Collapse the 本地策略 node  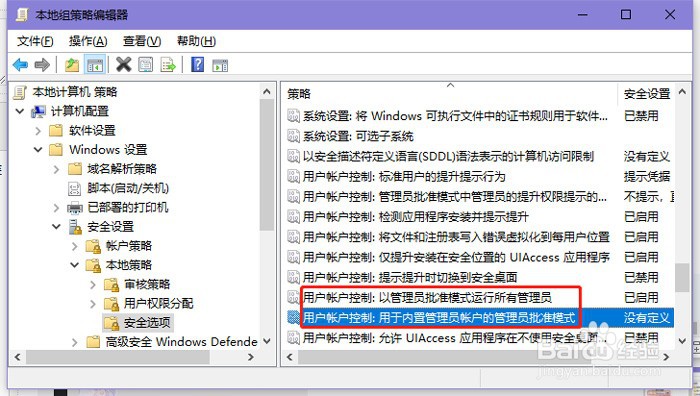click(75, 265)
